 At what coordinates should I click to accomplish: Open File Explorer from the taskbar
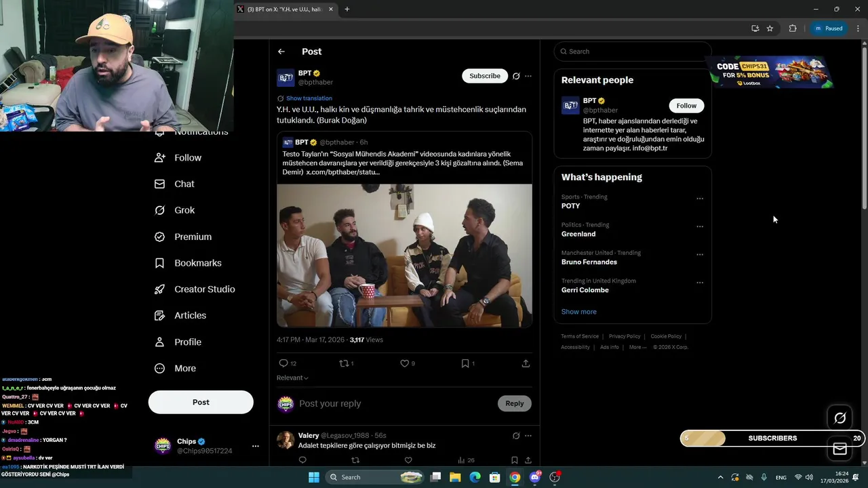[455, 477]
